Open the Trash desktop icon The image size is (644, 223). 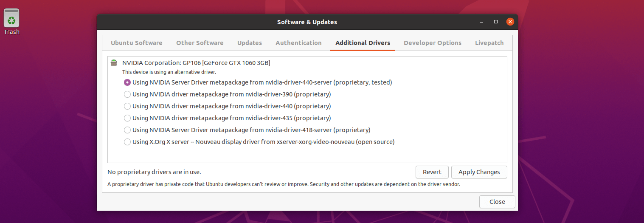(x=11, y=20)
